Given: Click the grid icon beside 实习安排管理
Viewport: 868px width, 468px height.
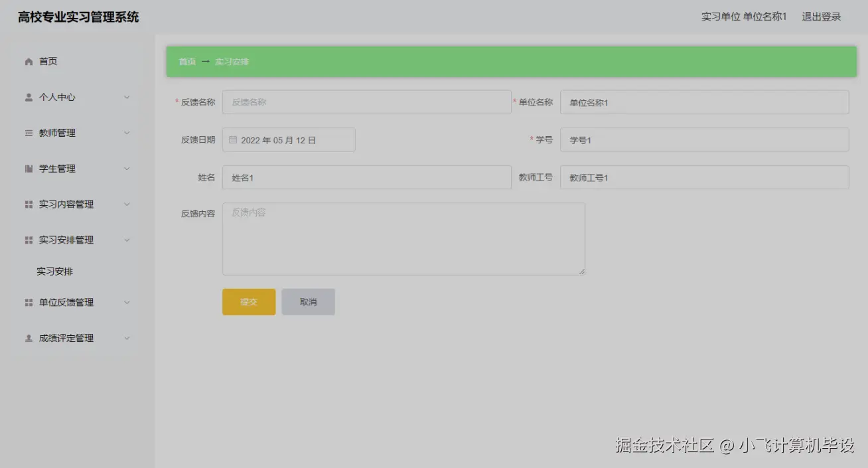Looking at the screenshot, I should [29, 240].
